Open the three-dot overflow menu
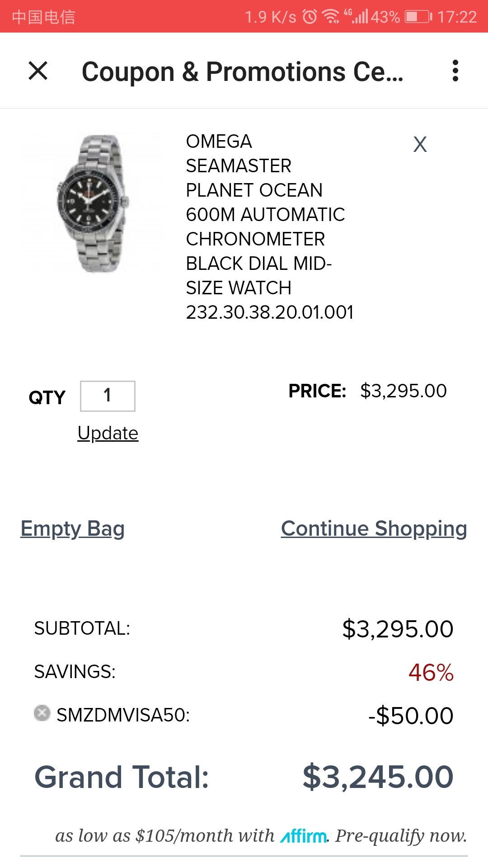The height and width of the screenshot is (868, 488). (x=455, y=71)
